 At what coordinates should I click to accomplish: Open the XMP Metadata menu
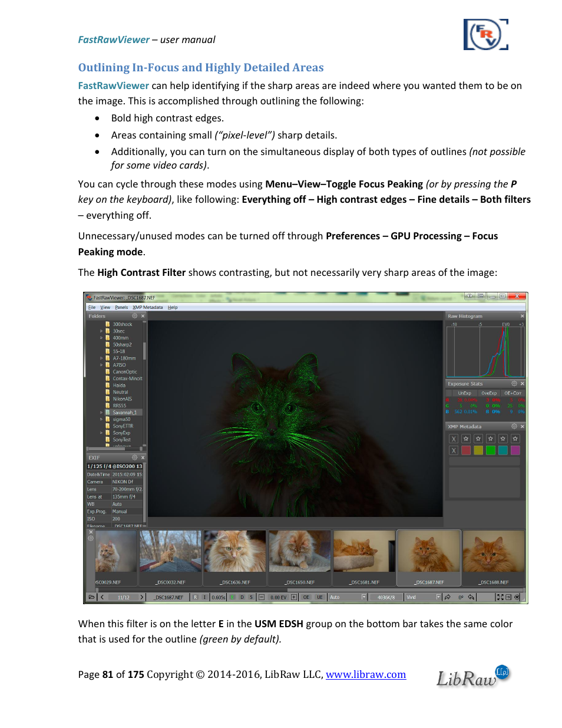tap(148, 307)
